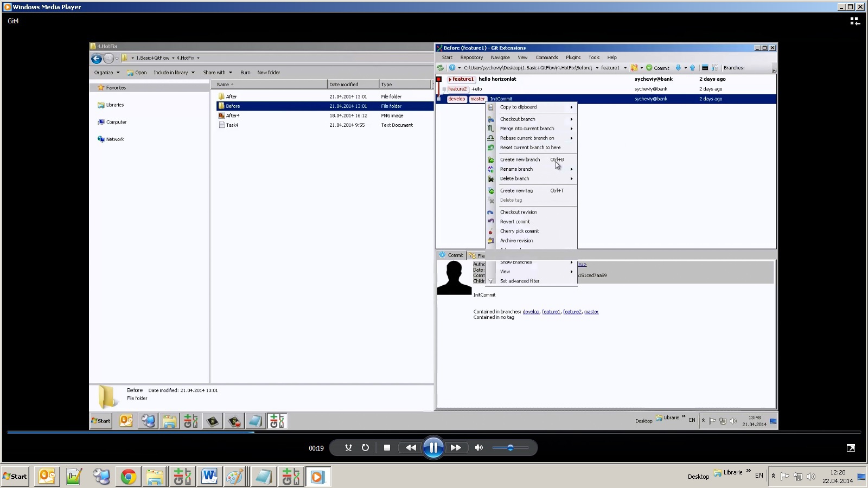868x488 pixels.
Task: Open Plugins menu in Git Extensions
Action: 573,57
